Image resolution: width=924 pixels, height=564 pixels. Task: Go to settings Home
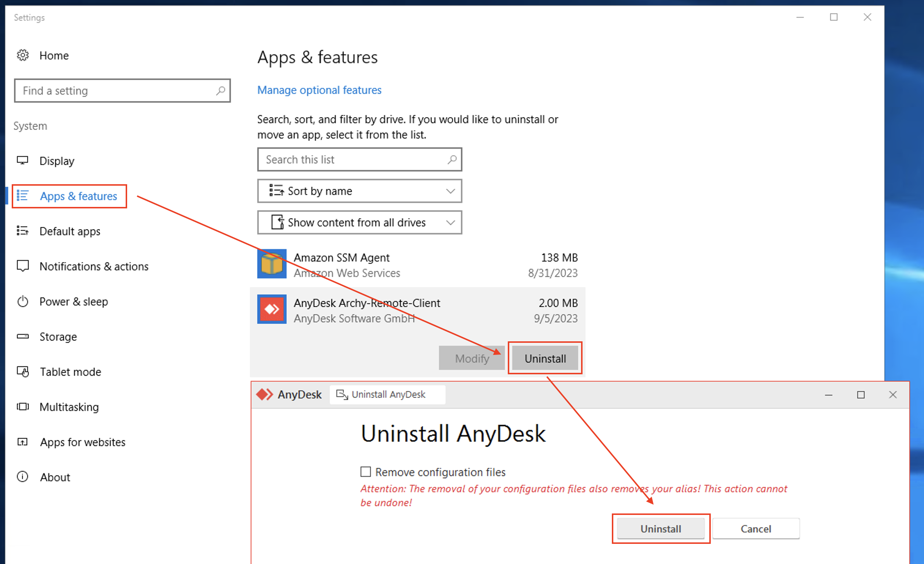click(x=54, y=55)
